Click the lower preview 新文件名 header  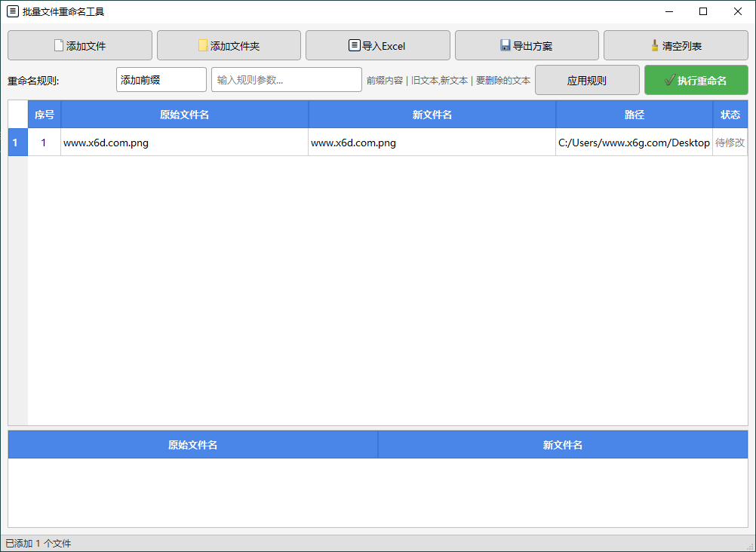(x=562, y=445)
